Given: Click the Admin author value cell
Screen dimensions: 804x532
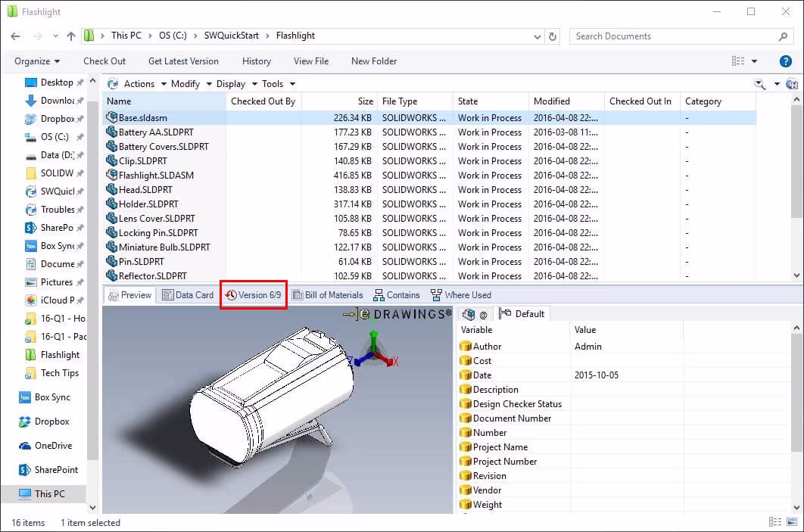Looking at the screenshot, I should click(x=625, y=346).
